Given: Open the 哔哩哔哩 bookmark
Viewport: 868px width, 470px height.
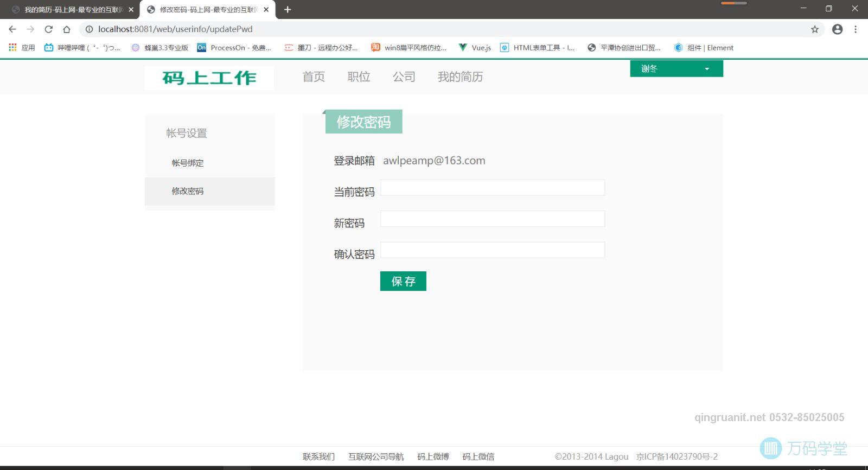Looking at the screenshot, I should click(82, 48).
